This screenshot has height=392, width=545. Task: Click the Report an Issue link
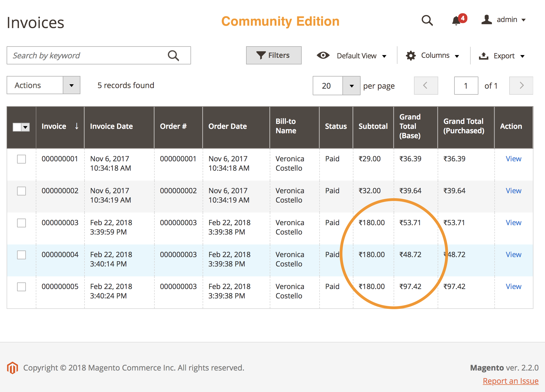[511, 381]
